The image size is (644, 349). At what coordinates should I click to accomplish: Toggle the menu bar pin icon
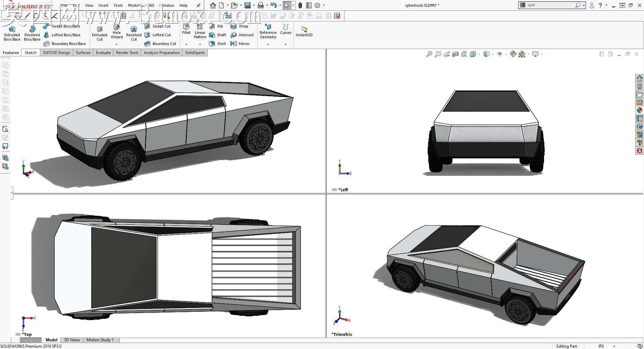click(x=198, y=5)
